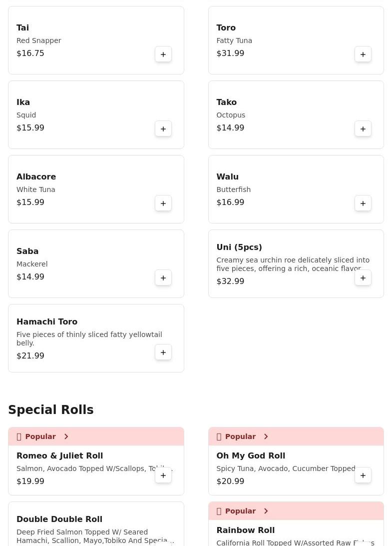This screenshot has width=392, height=546.
Task: Click the Special Rolls section heading
Action: (x=51, y=410)
